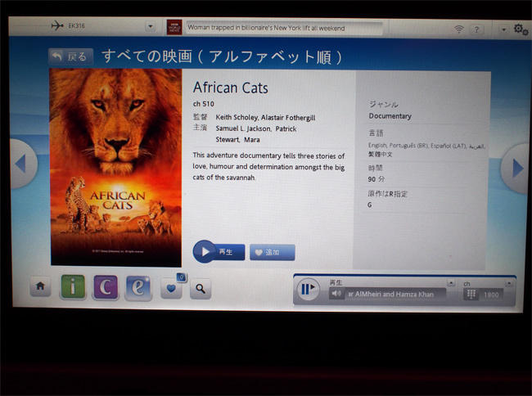Open the help question mark button

pos(476,29)
